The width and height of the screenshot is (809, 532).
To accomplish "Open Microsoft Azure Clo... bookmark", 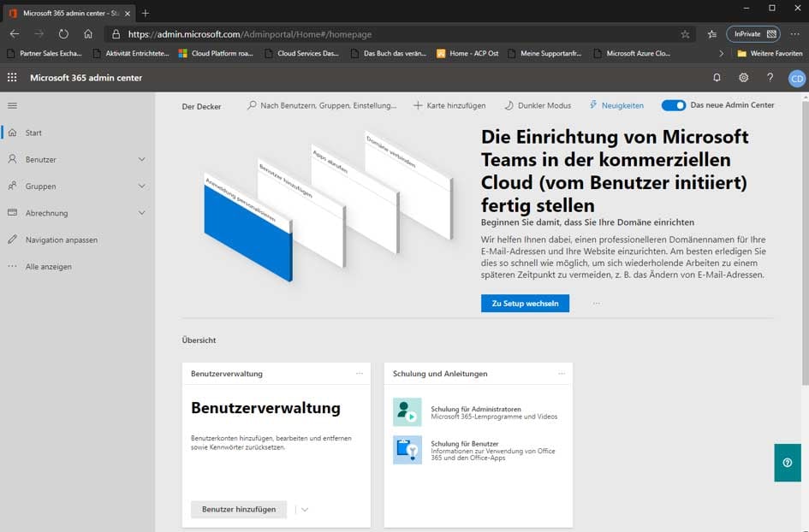I will [x=632, y=53].
